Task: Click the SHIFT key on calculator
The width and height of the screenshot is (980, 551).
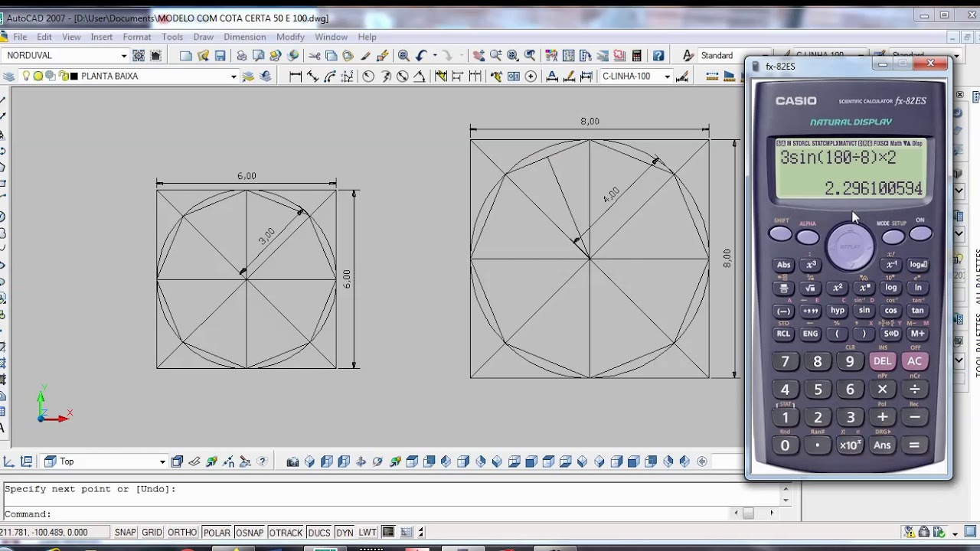Action: [780, 235]
